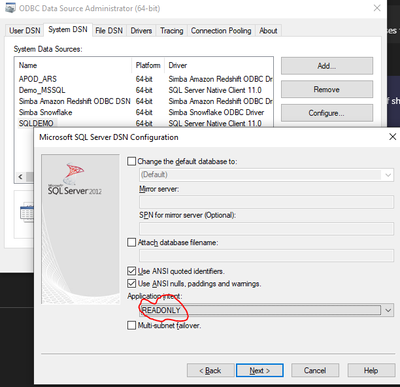Image resolution: width=400 pixels, height=387 pixels.
Task: Click the Next button
Action: 260,370
